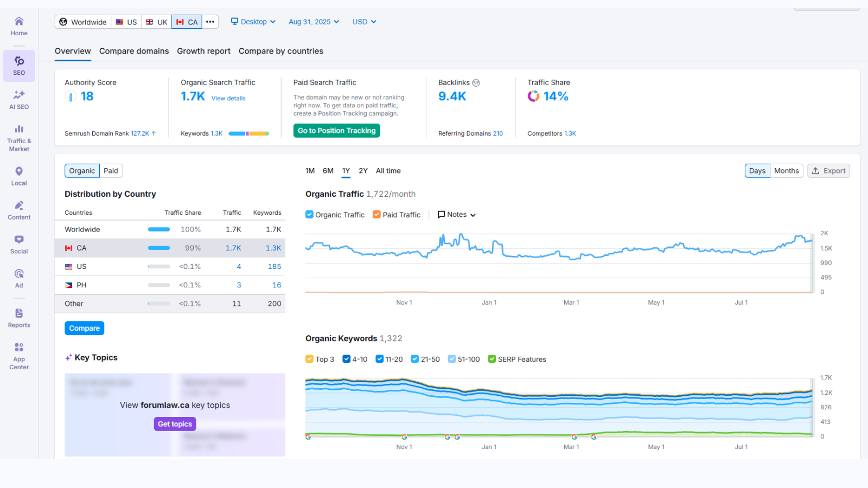
Task: Open the Local sidebar icon
Action: [x=19, y=176]
